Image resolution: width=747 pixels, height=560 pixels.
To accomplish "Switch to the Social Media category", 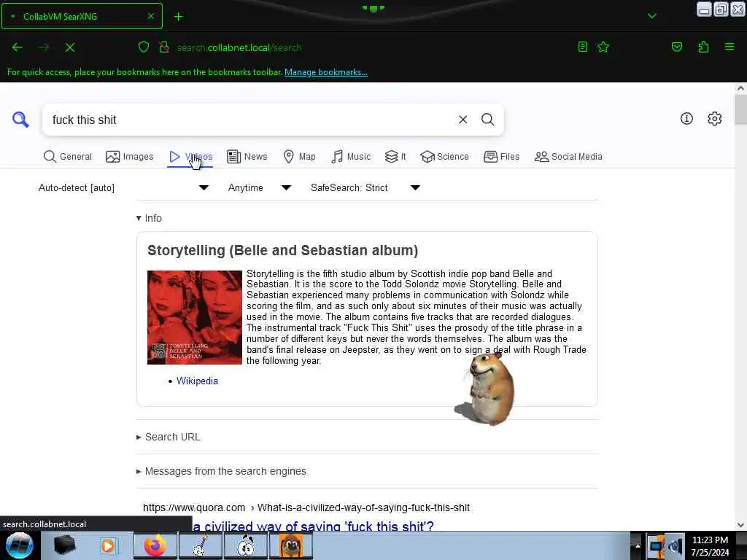I will (568, 157).
